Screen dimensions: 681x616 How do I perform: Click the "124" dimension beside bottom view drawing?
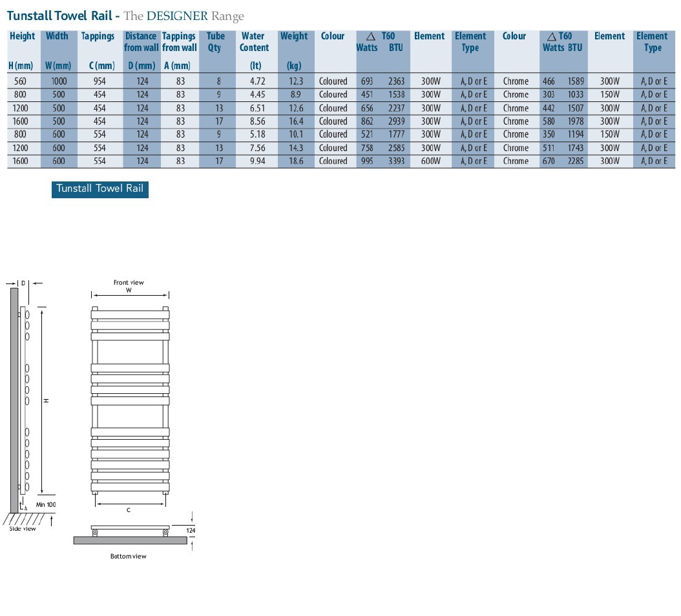pyautogui.click(x=191, y=531)
